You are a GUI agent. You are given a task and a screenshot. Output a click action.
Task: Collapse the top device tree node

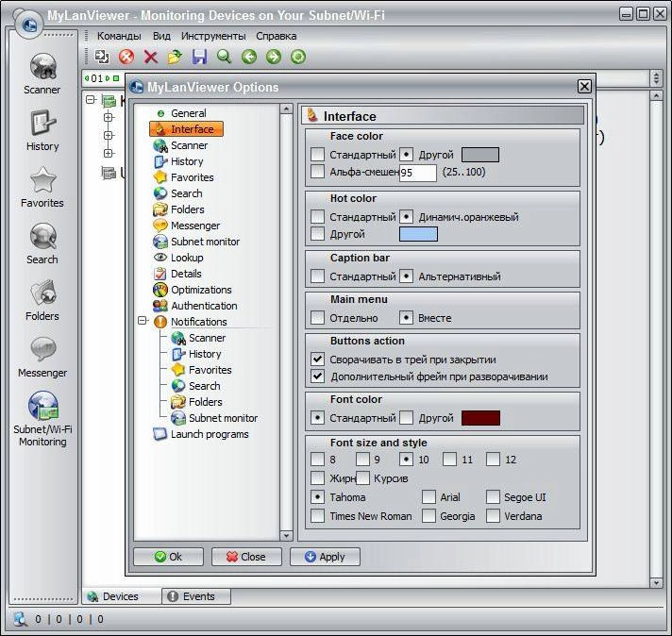pyautogui.click(x=91, y=100)
